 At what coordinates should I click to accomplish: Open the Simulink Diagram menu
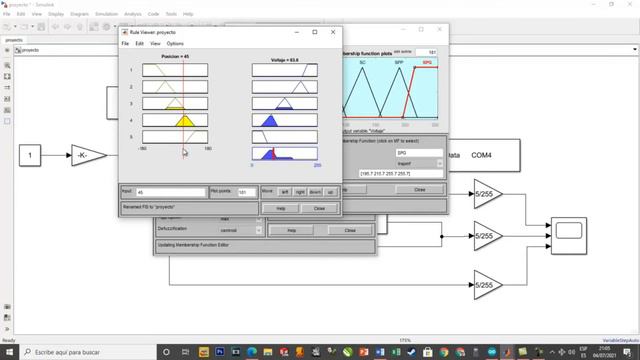click(79, 14)
